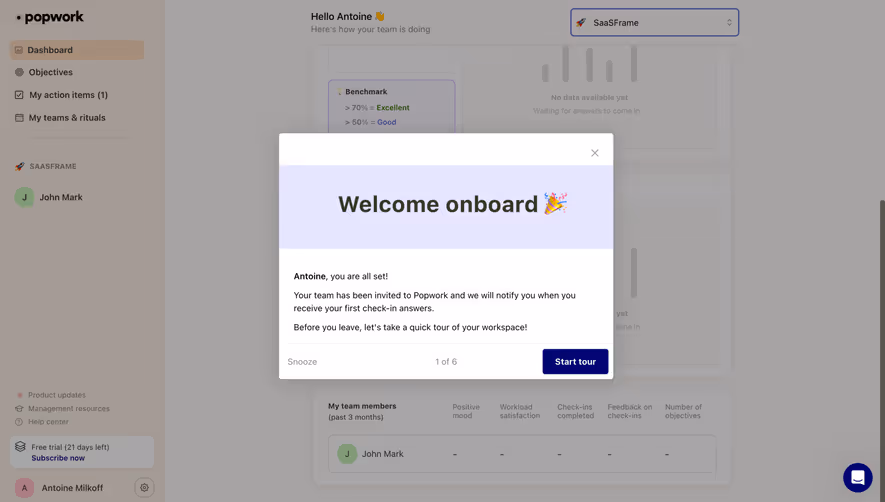Open the Dashboard menu item
The height and width of the screenshot is (502, 885).
coord(77,50)
